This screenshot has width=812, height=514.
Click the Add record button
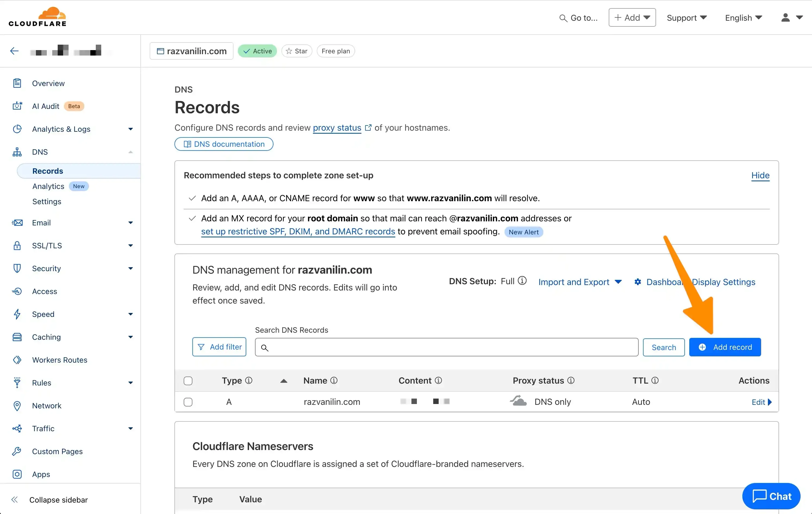pyautogui.click(x=725, y=347)
